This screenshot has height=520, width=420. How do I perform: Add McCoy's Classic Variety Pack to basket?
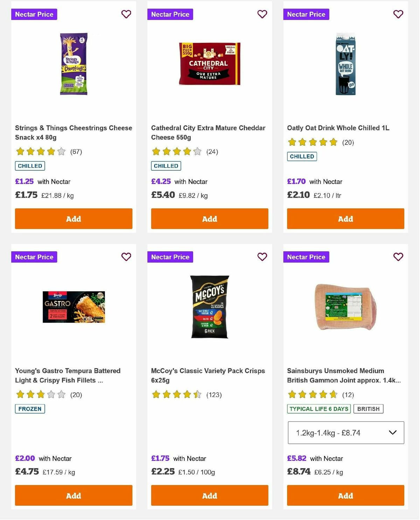pos(209,495)
